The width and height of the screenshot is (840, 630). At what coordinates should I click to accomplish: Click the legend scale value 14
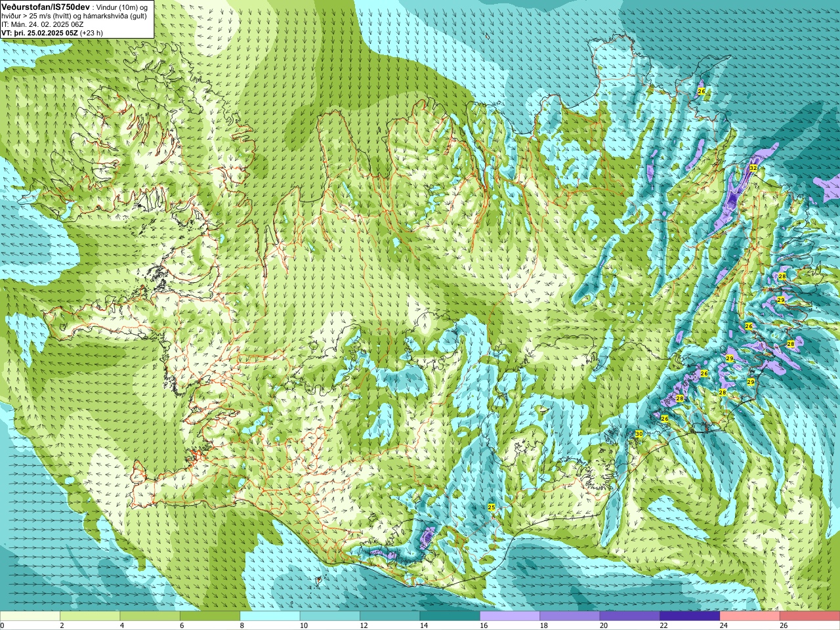coord(424,625)
